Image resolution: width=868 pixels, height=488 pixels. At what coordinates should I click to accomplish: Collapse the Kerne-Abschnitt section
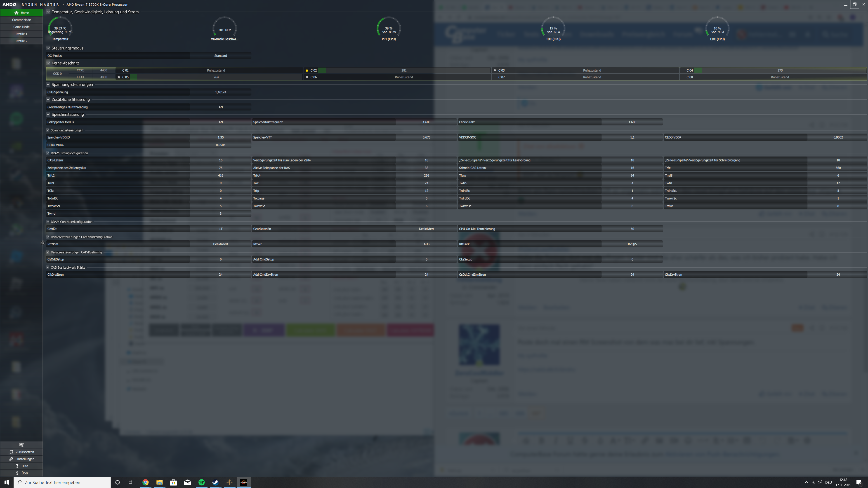[48, 63]
